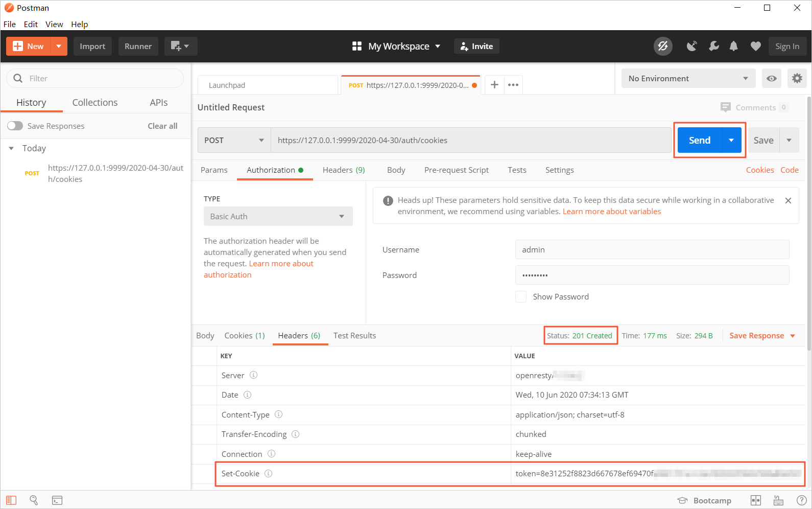The width and height of the screenshot is (812, 509).
Task: Click the request URL input field
Action: point(471,140)
